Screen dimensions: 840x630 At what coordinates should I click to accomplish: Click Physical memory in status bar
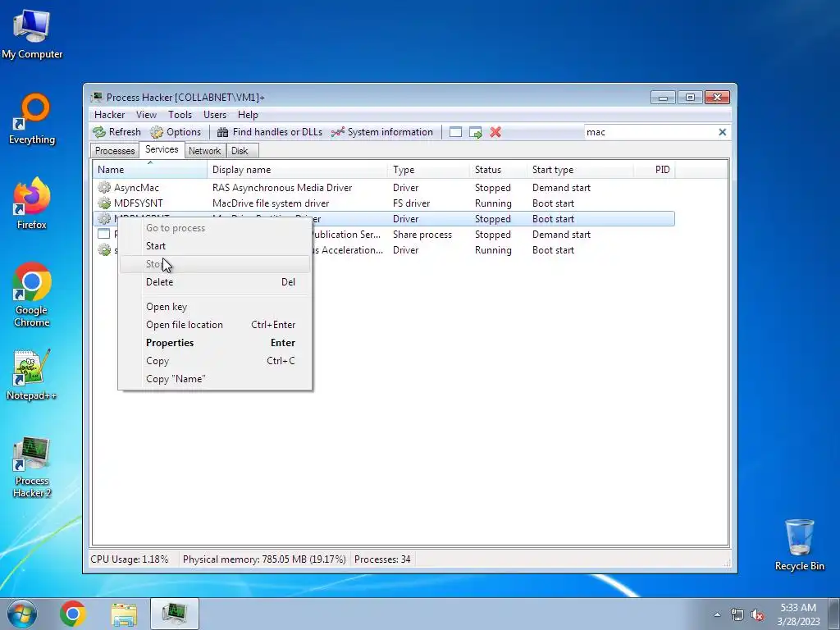(264, 559)
